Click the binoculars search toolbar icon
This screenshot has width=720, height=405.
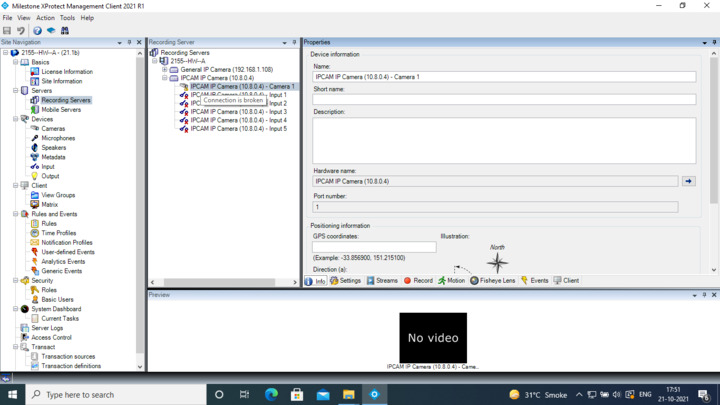coord(65,31)
